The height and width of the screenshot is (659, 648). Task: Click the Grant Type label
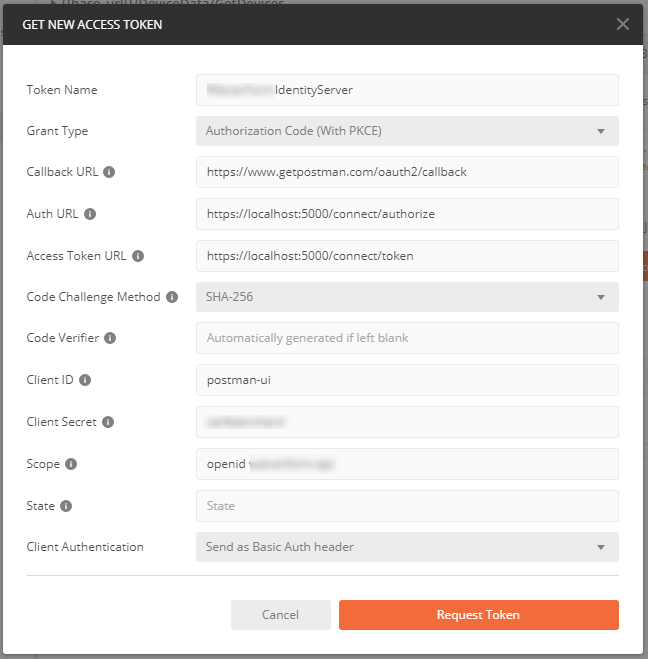[57, 131]
